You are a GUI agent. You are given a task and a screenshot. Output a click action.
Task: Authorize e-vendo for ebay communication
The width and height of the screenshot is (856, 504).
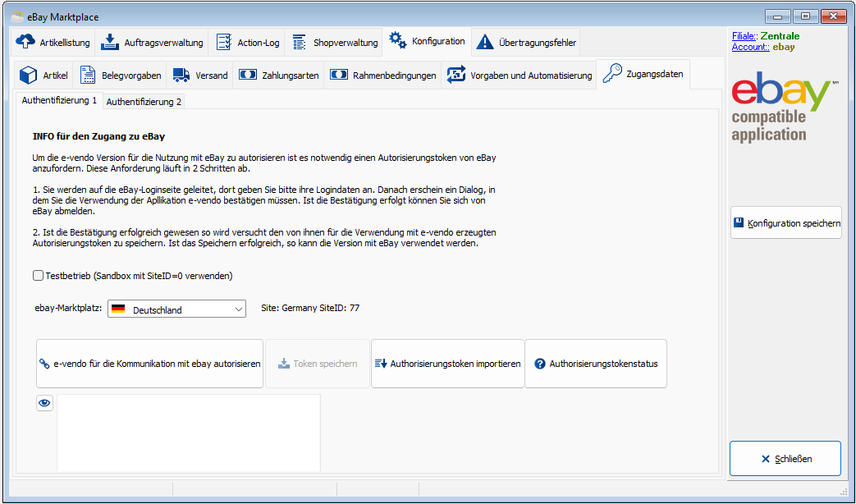(149, 364)
